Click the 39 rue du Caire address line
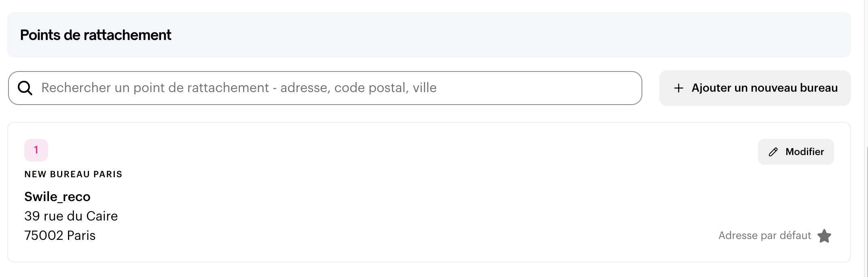Image resolution: width=868 pixels, height=277 pixels. click(71, 216)
